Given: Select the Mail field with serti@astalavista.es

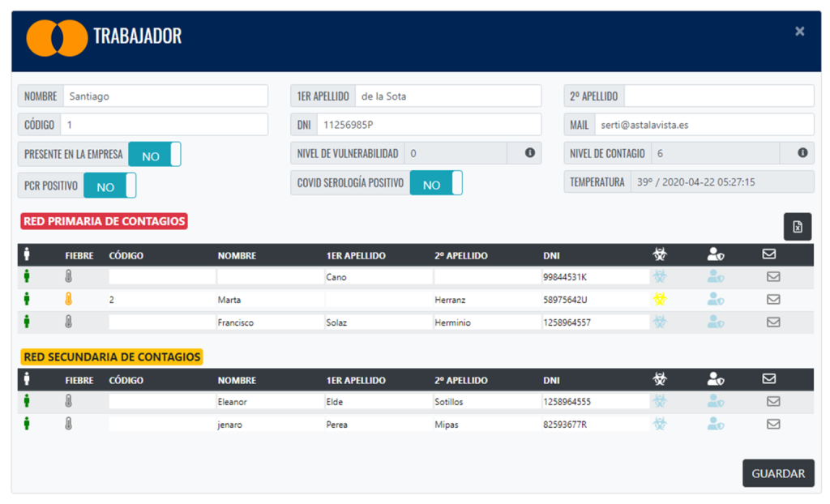Looking at the screenshot, I should (703, 126).
